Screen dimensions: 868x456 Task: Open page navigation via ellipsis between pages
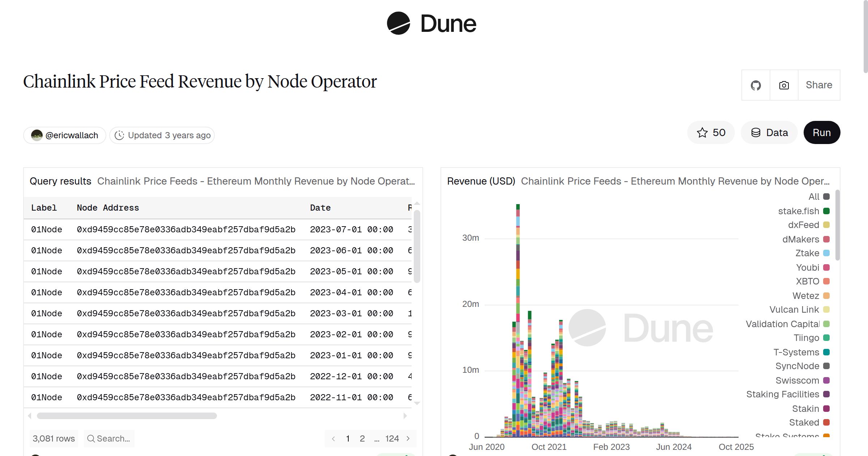point(377,439)
